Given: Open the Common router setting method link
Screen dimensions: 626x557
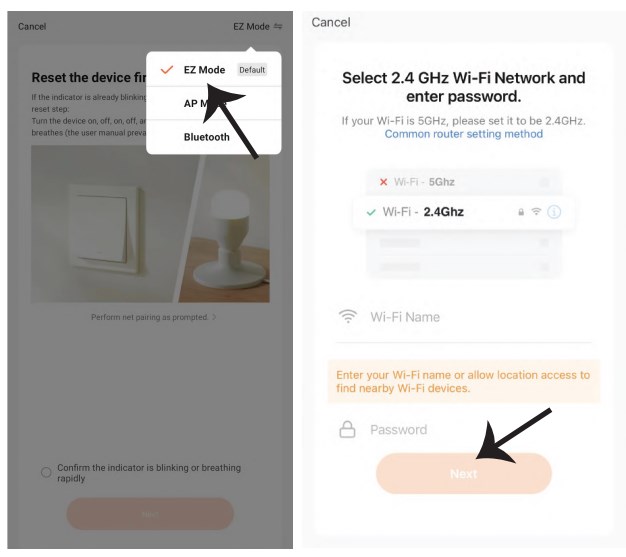Looking at the screenshot, I should click(x=464, y=134).
